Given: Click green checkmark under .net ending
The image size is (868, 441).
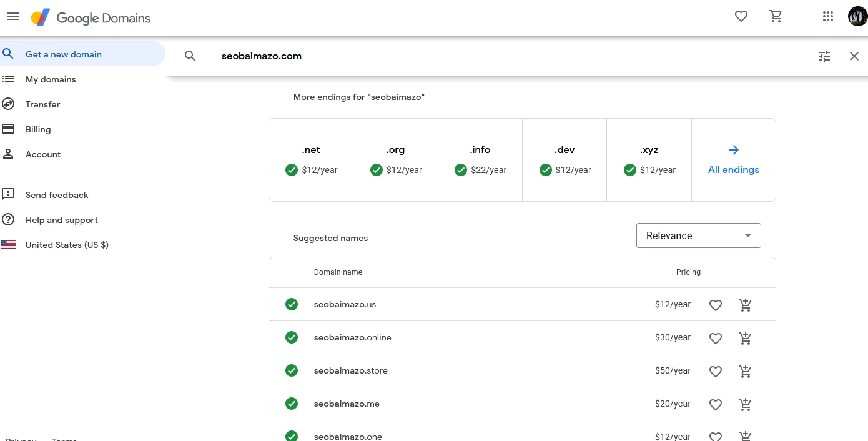Looking at the screenshot, I should (292, 170).
